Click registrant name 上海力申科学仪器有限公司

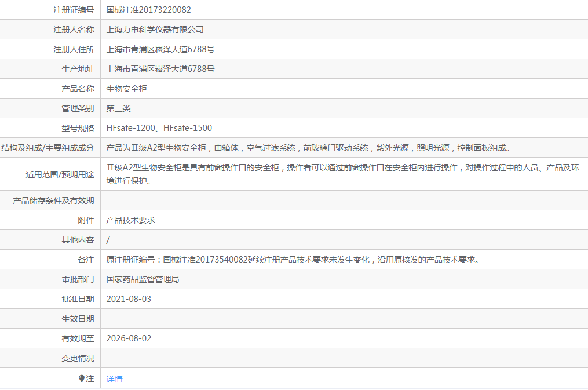pos(155,30)
